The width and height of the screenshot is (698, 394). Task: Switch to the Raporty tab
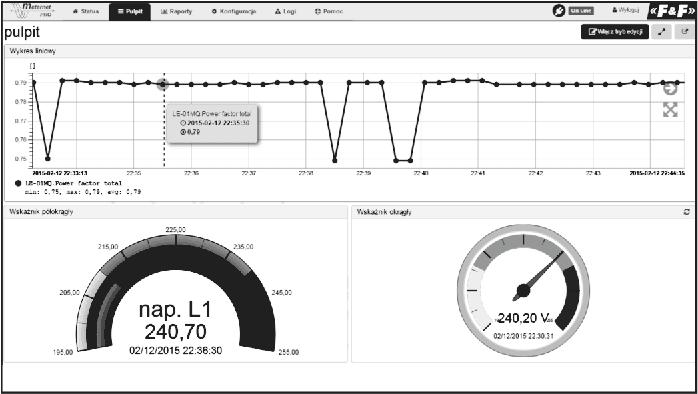176,11
